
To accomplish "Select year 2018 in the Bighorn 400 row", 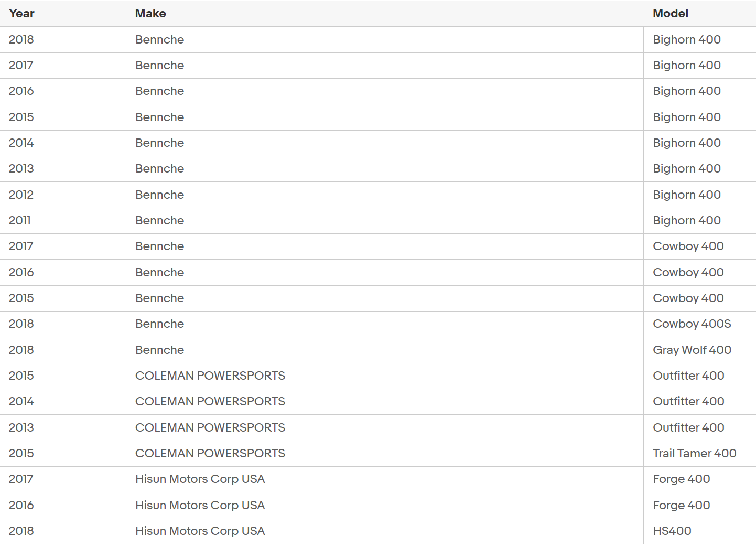I will pyautogui.click(x=21, y=39).
